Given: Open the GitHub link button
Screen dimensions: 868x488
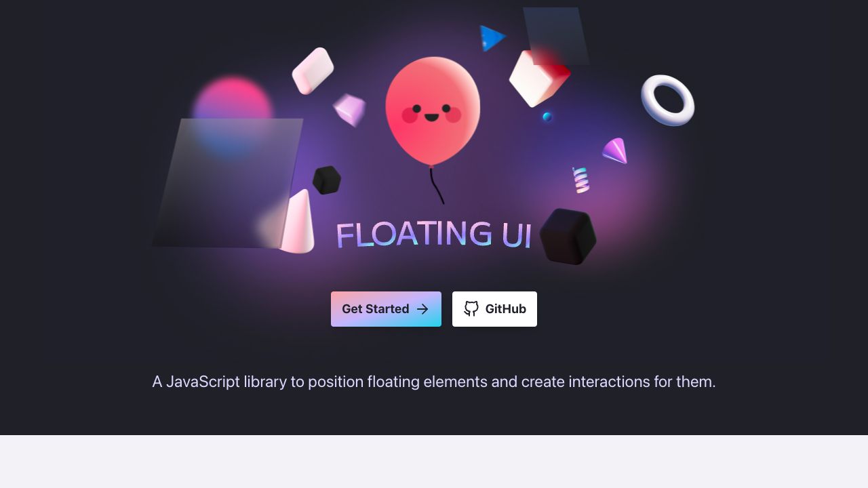Looking at the screenshot, I should click(494, 309).
